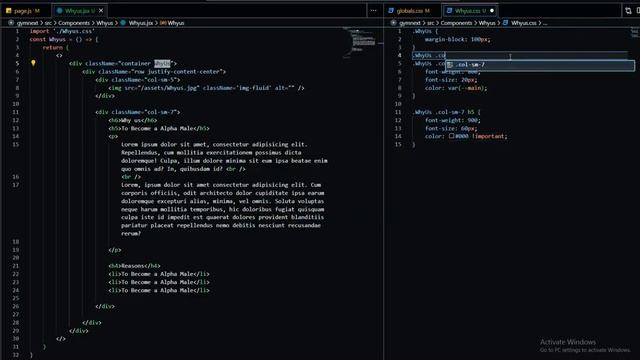
Task: Click the compare changes icon in right editor
Action: tap(628, 11)
